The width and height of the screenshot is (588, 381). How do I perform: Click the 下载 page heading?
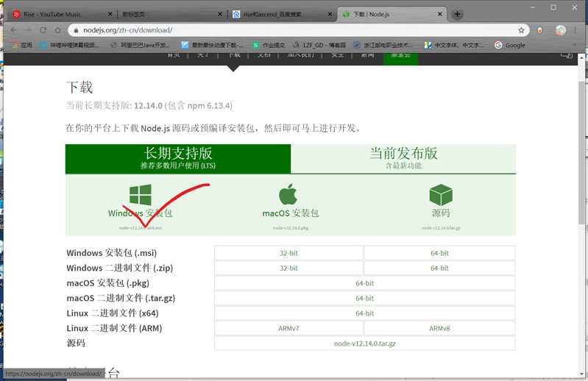point(79,88)
